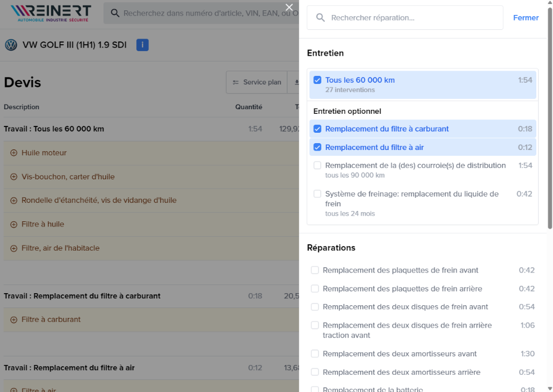Screen dimensions: 553x392
Task: Expand the Huile moteur plus icon
Action: (x=14, y=153)
